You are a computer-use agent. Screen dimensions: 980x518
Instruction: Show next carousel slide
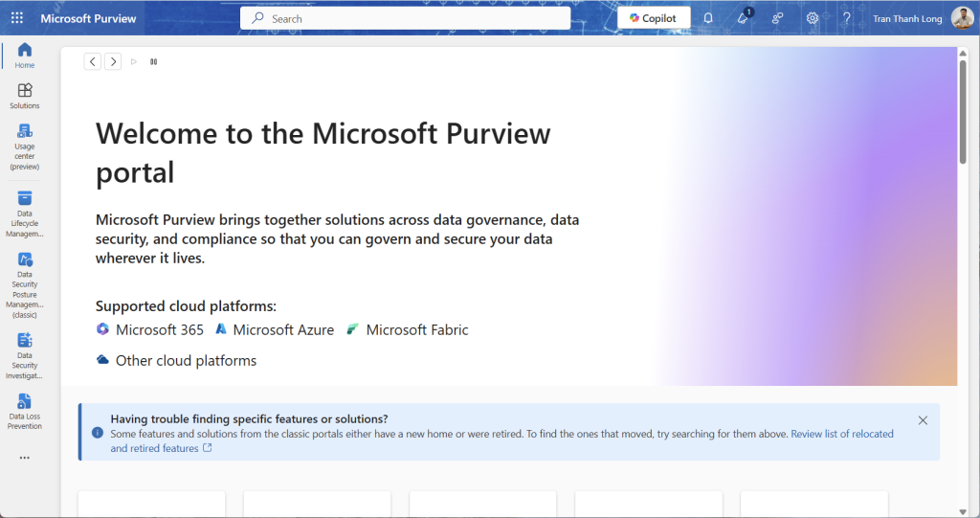[113, 61]
